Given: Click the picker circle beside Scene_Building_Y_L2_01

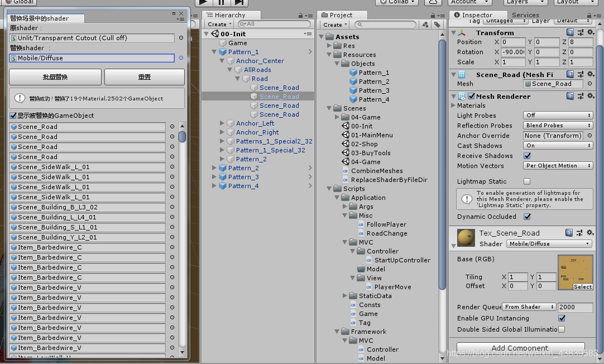Looking at the screenshot, I should coord(172,237).
